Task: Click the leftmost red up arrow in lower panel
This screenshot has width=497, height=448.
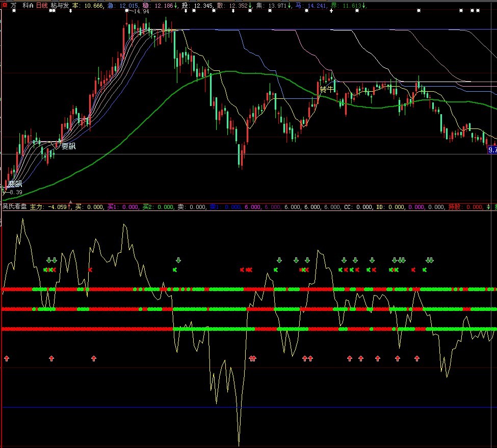Action: tap(7, 358)
